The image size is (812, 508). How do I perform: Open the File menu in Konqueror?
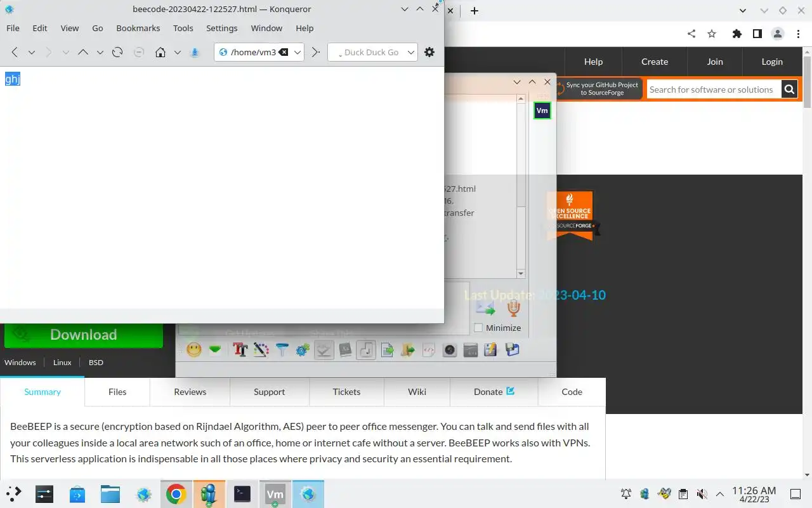click(x=13, y=28)
